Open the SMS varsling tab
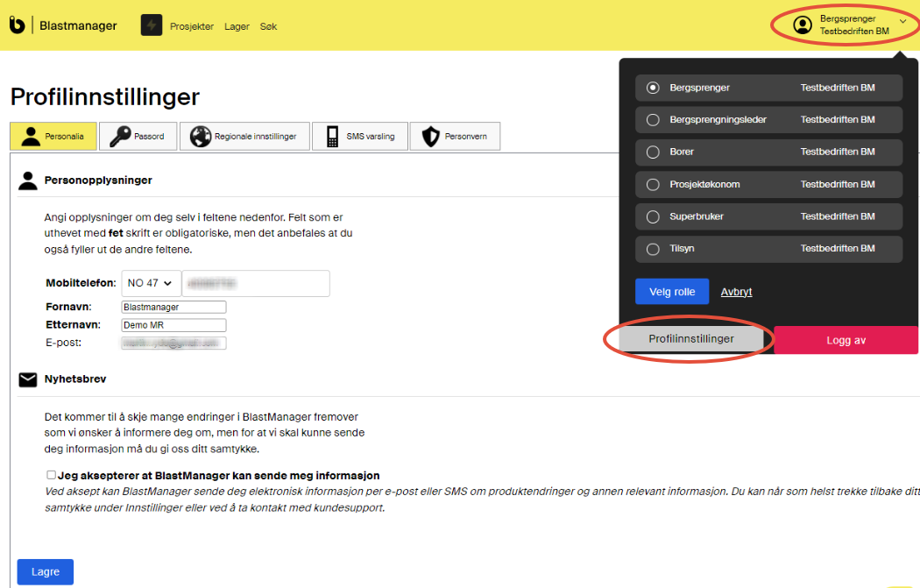 (x=359, y=136)
